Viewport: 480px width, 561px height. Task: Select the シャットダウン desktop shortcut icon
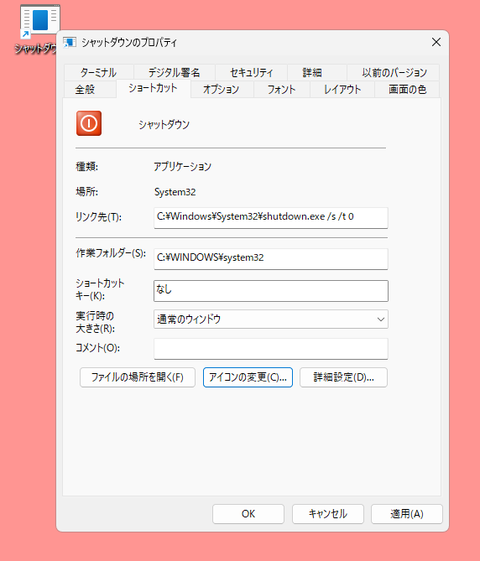tap(40, 21)
